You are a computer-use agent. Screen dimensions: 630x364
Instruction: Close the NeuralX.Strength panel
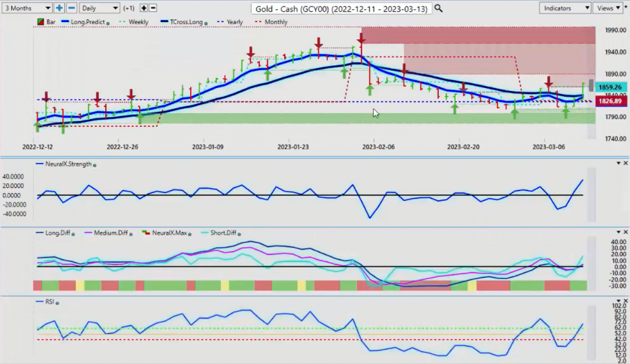coord(626,164)
